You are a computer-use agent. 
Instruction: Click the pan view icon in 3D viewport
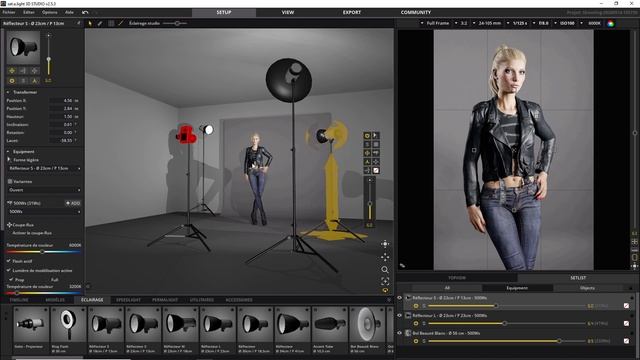(x=385, y=244)
